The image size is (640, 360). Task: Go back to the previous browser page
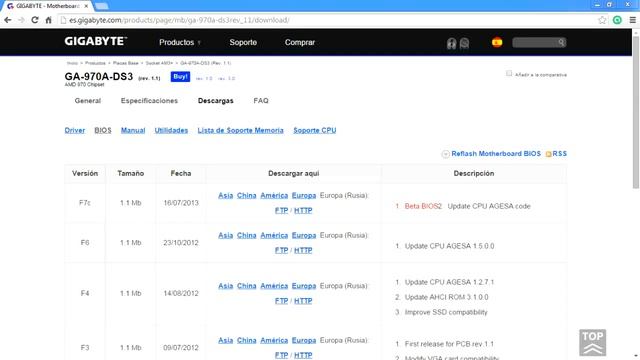8,20
